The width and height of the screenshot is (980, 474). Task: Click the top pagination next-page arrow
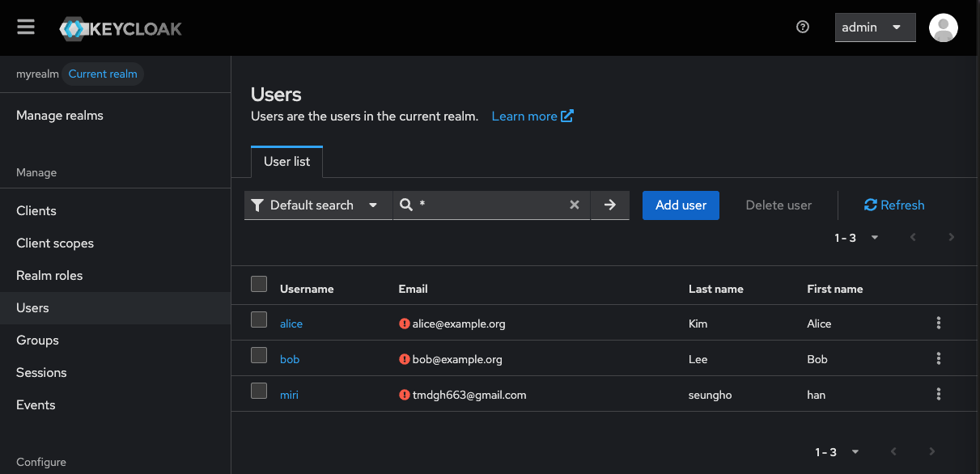click(952, 238)
